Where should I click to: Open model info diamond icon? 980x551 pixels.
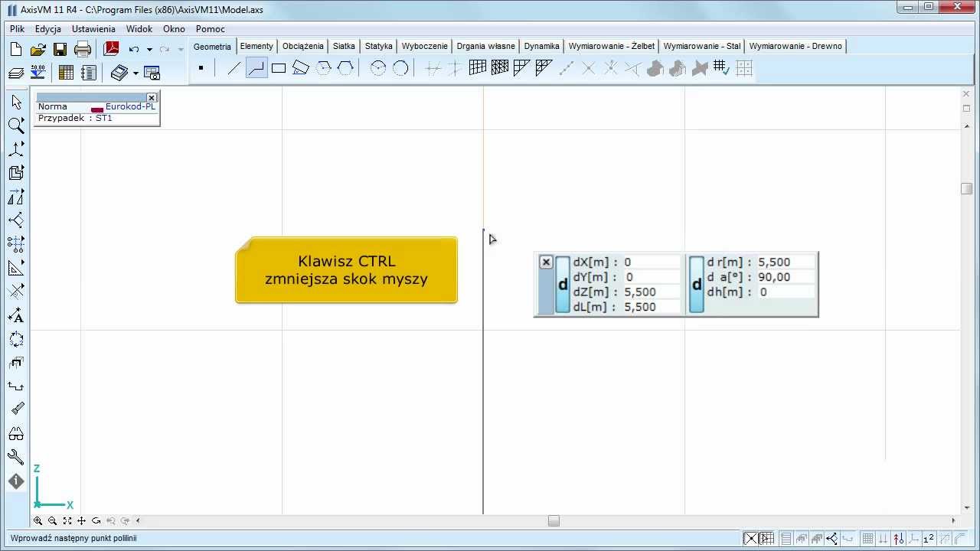tap(16, 481)
